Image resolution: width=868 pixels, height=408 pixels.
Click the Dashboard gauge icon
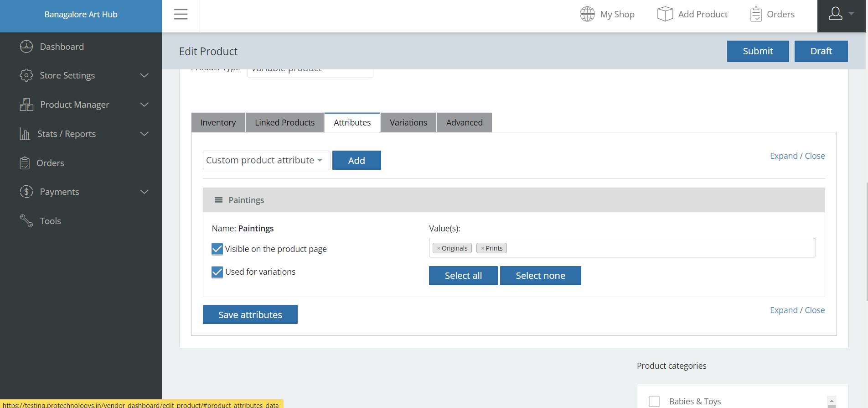[26, 47]
